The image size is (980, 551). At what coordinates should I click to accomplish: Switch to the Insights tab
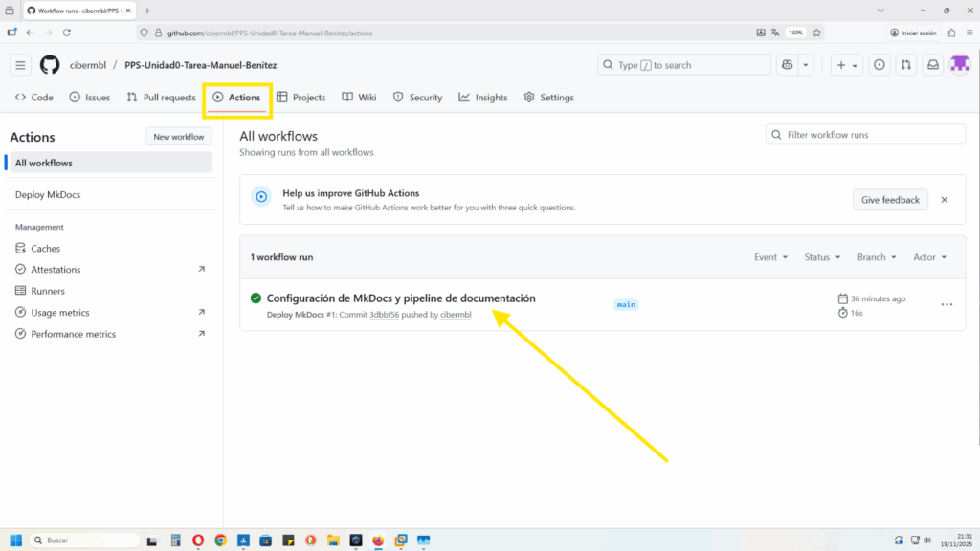click(x=483, y=98)
